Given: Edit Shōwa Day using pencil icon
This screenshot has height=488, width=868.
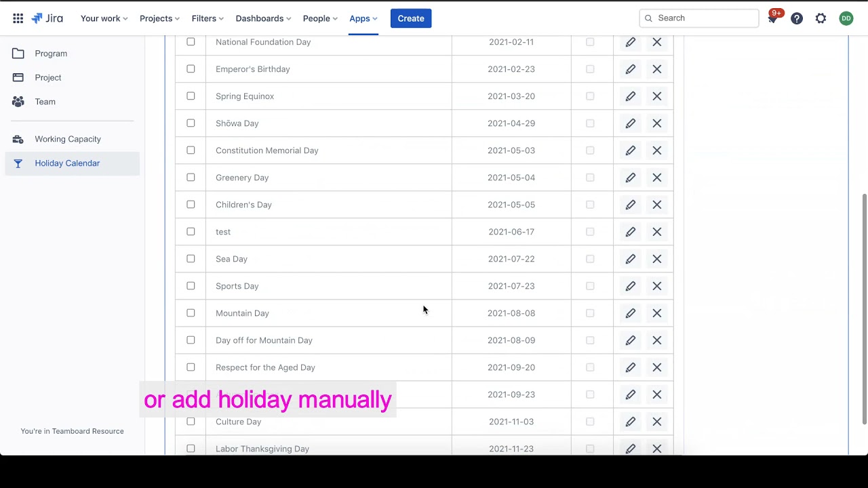Looking at the screenshot, I should (x=631, y=123).
